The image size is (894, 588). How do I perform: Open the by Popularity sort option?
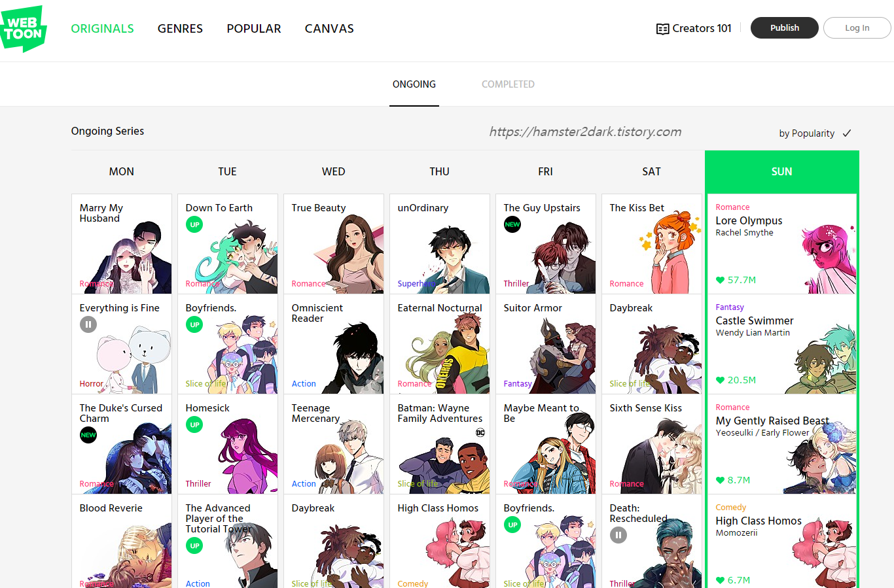tap(815, 133)
